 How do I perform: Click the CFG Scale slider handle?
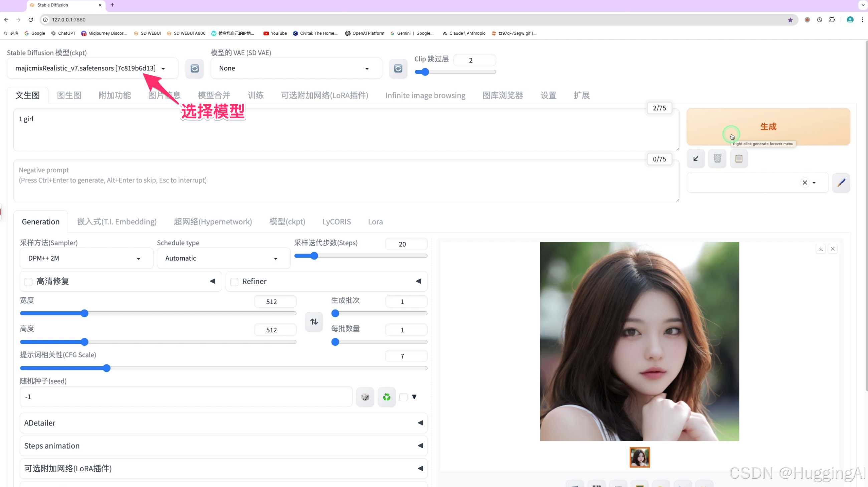tap(106, 368)
